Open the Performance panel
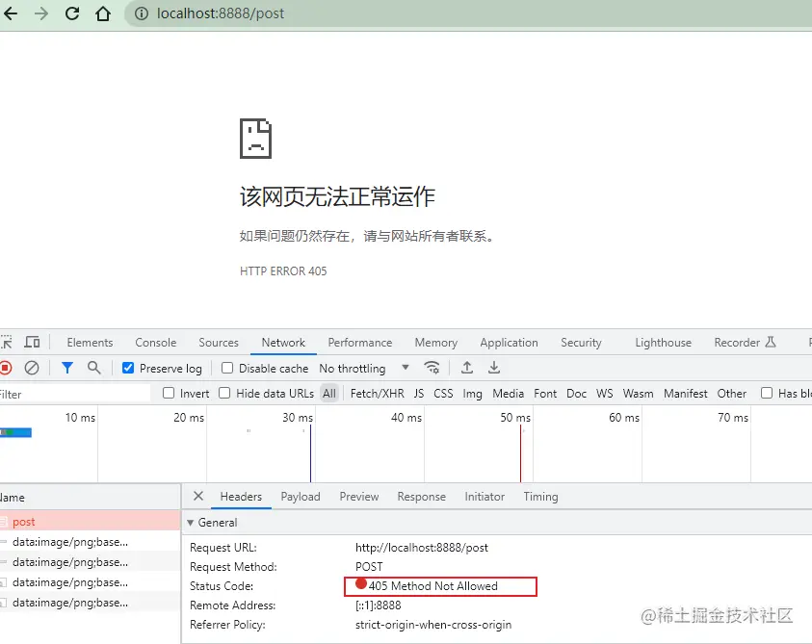The width and height of the screenshot is (812, 644). pos(360,343)
